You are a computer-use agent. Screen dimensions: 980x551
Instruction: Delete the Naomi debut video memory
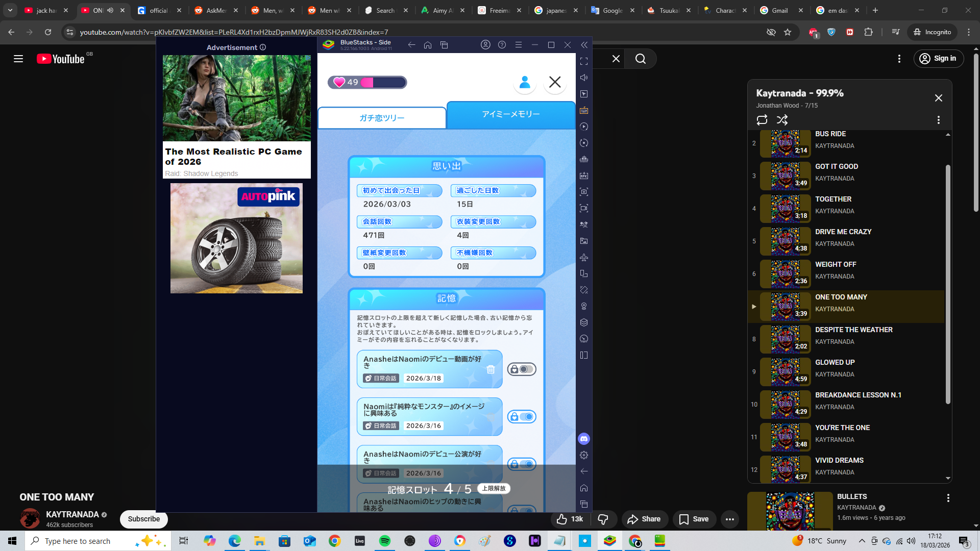coord(491,369)
